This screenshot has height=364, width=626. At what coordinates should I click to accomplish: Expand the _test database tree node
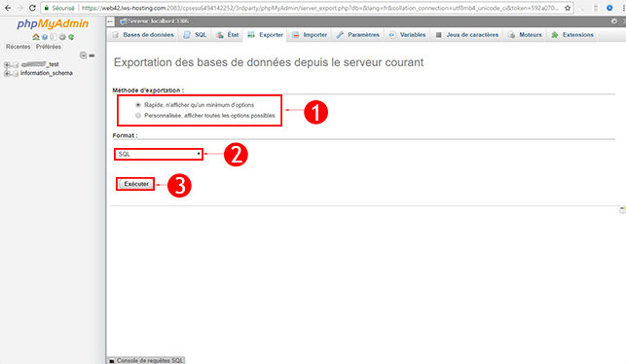pos(7,64)
